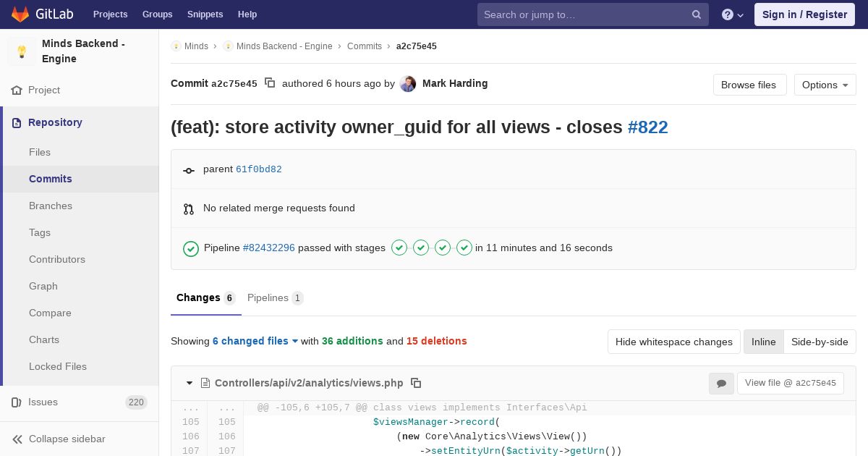
Task: Click the Commits breadcrumb link
Action: [365, 46]
